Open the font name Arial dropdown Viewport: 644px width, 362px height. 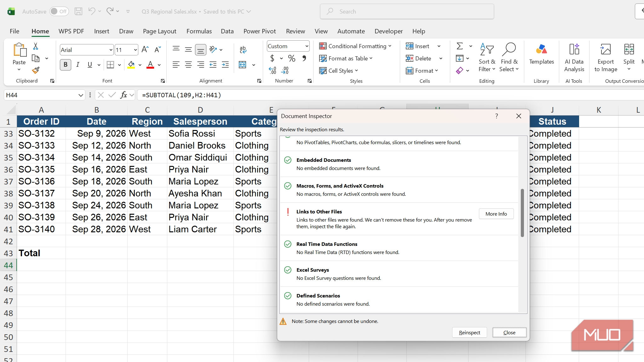pos(111,50)
